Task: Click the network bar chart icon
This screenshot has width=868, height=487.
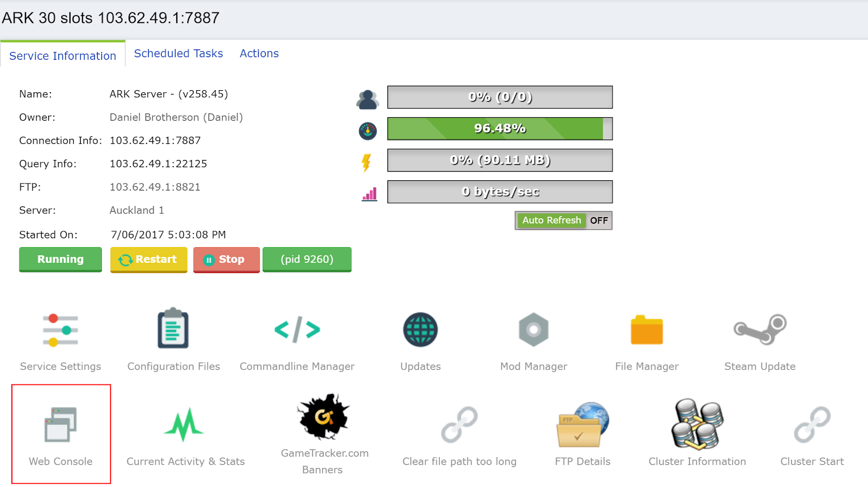Action: coord(369,194)
